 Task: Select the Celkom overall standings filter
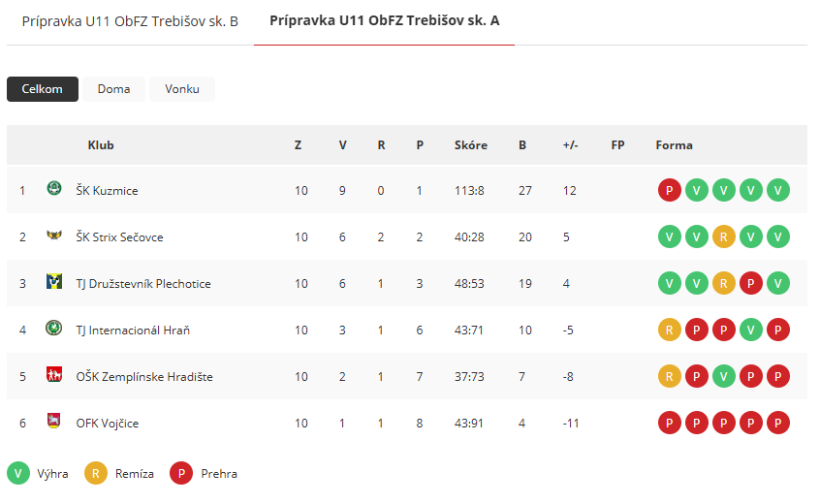[x=43, y=89]
